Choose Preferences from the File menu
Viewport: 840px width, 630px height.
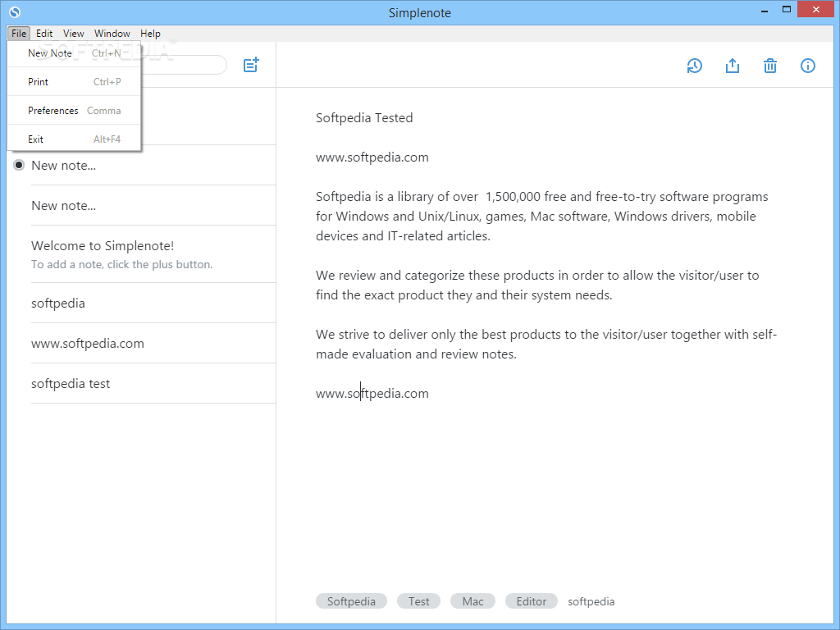point(75,111)
